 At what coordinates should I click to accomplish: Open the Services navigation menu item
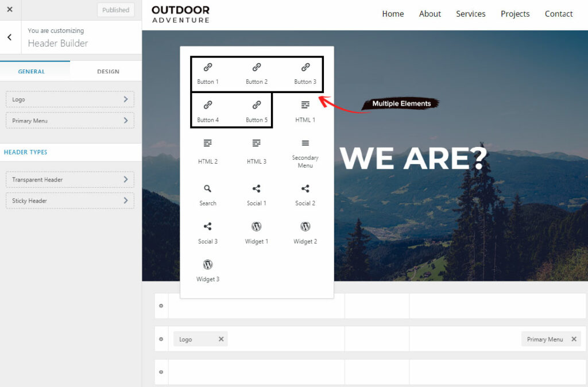tap(470, 14)
